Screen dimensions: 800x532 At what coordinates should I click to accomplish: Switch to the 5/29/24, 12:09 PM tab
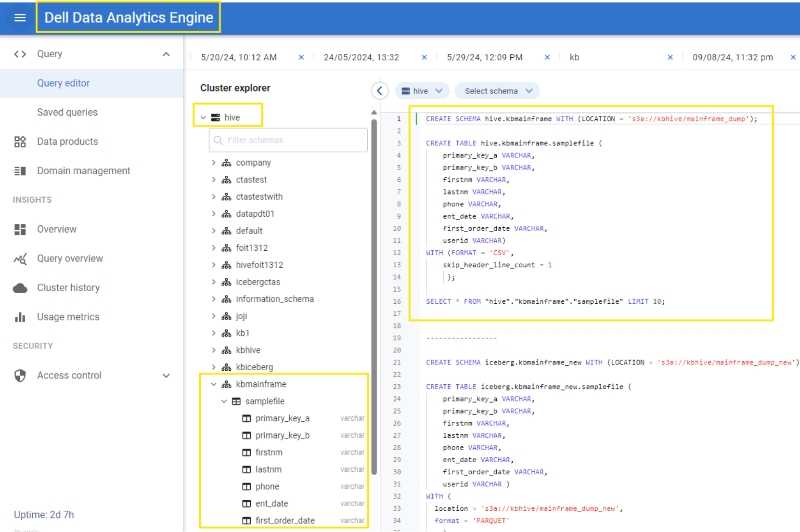[485, 57]
